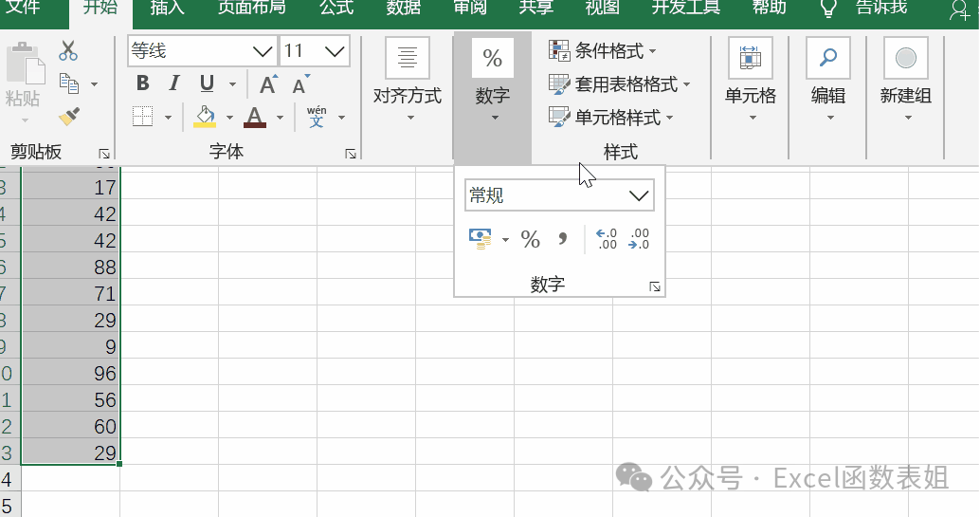Viewport: 980px width, 517px height.
Task: Select cell containing 88
Action: coord(71,267)
